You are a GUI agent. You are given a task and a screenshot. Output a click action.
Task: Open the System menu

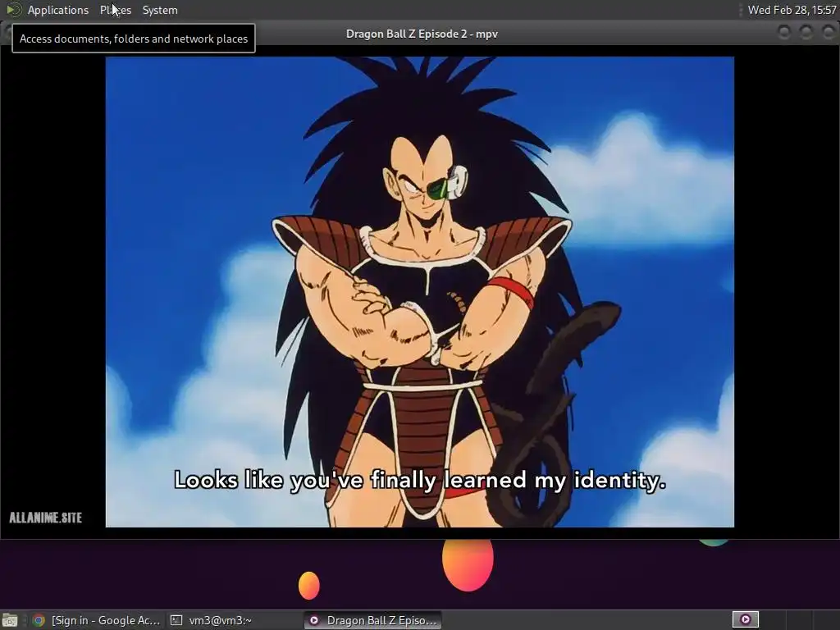pyautogui.click(x=160, y=10)
